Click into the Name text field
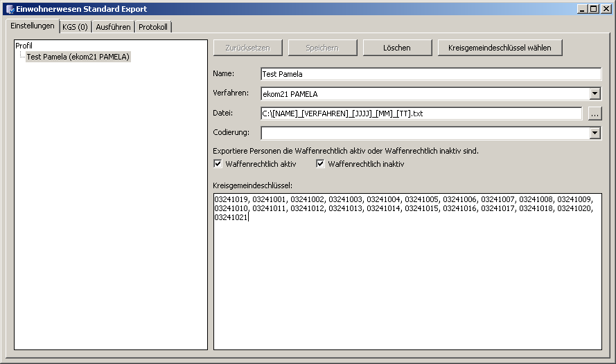Screen dimensions: 616x364 coord(430,74)
